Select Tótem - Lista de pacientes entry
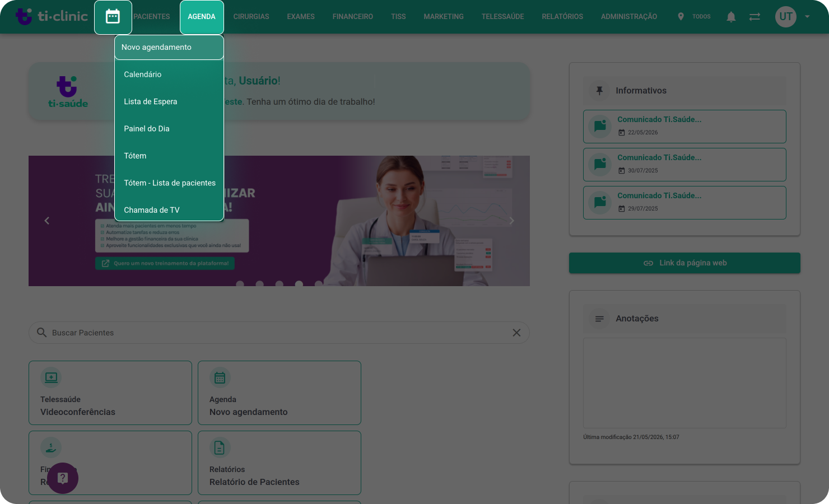The image size is (829, 504). click(x=169, y=183)
